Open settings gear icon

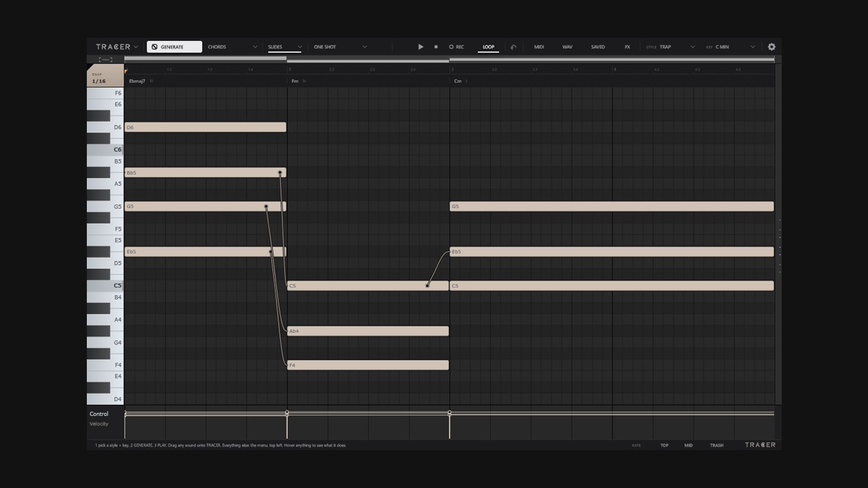pyautogui.click(x=771, y=47)
